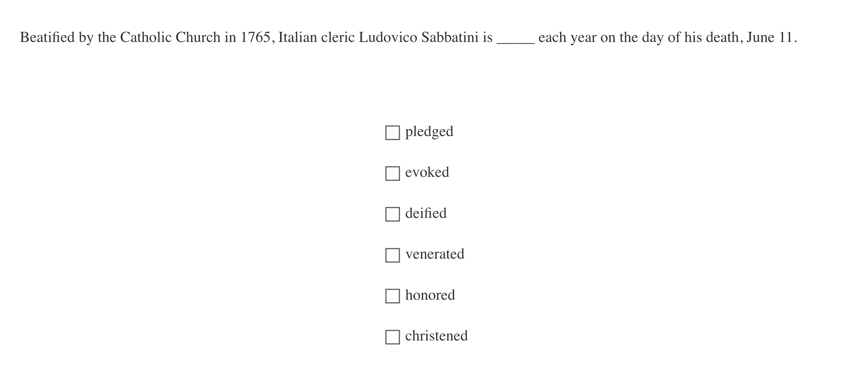Enable the venerated checkbox
This screenshot has width=868, height=389.
(393, 255)
